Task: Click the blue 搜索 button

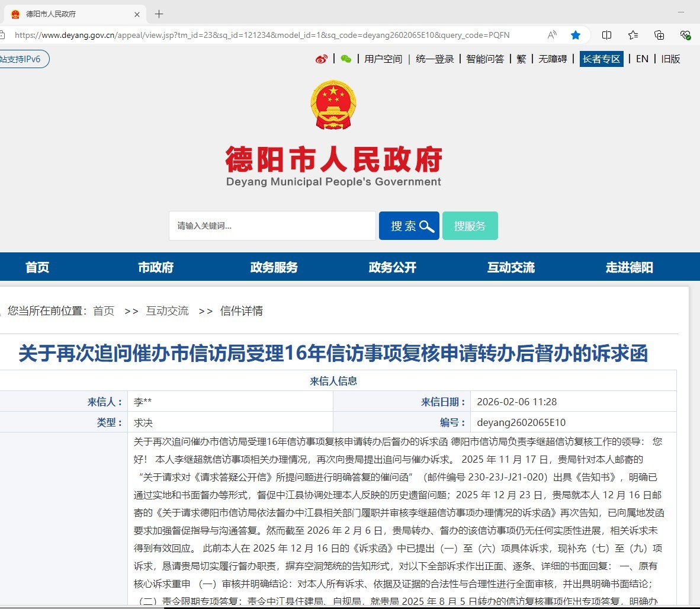Action: pyautogui.click(x=409, y=226)
